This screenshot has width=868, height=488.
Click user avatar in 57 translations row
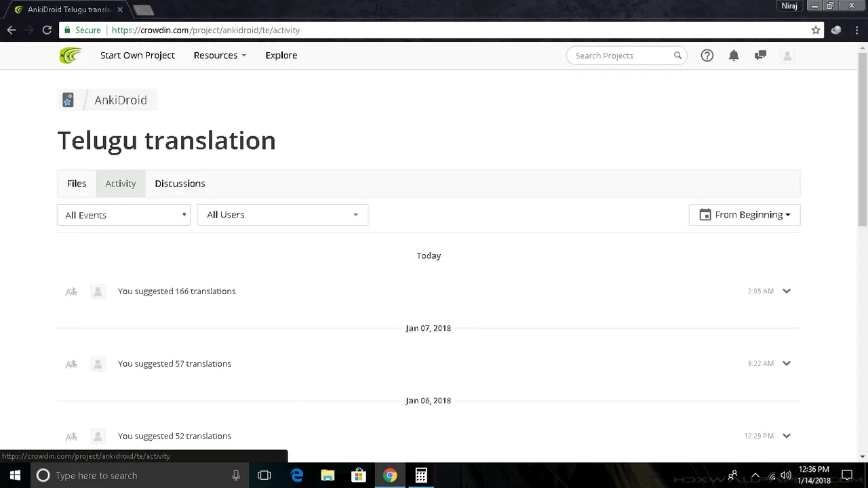(98, 364)
